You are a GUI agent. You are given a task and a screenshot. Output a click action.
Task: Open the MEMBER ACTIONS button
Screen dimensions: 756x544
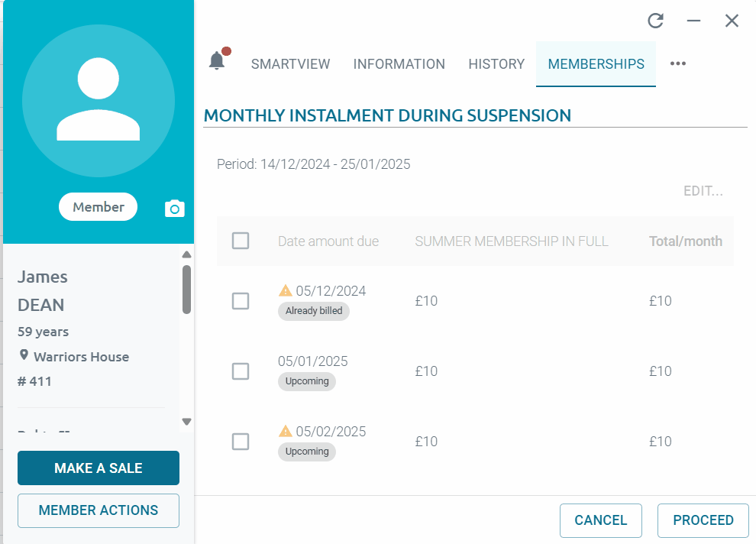point(99,510)
